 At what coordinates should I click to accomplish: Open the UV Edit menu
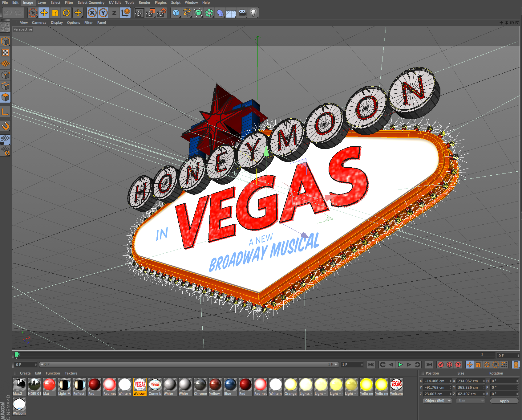pos(115,2)
